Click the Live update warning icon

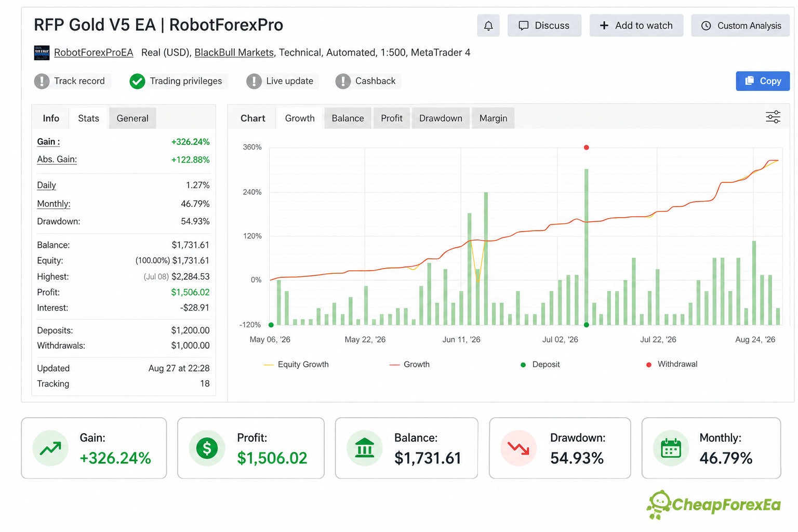[x=254, y=81]
